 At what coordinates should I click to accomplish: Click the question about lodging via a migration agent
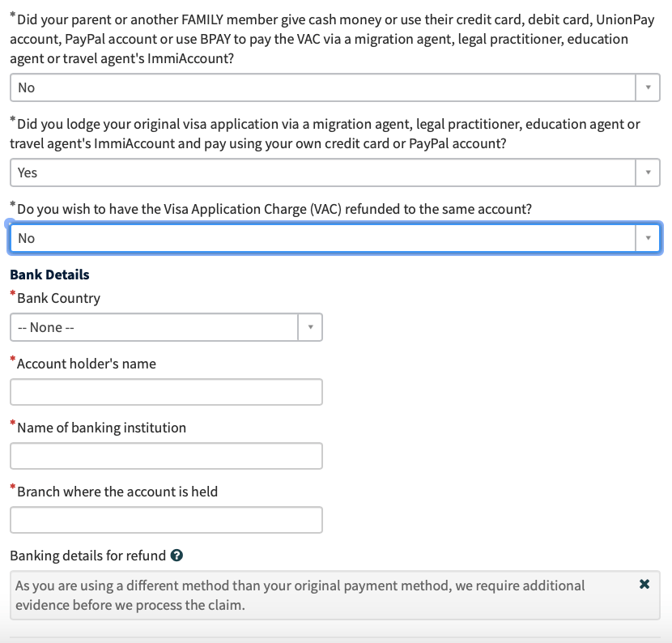(x=325, y=134)
